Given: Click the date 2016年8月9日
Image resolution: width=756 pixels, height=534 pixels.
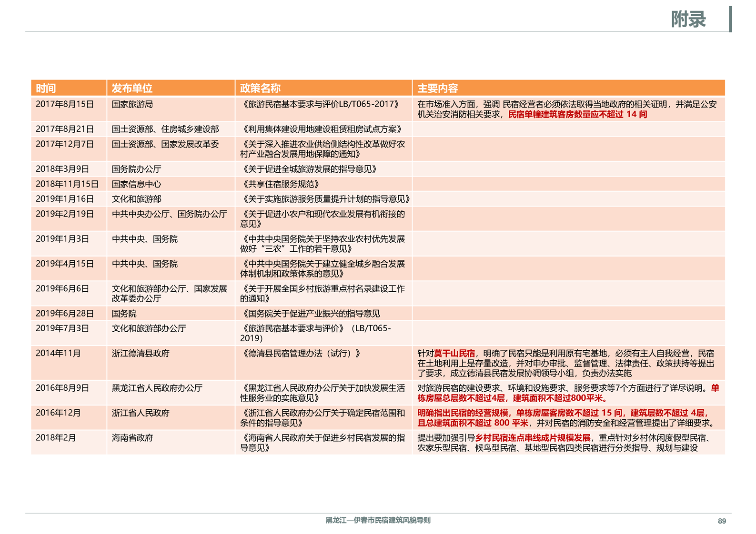Looking at the screenshot, I should pos(62,388).
